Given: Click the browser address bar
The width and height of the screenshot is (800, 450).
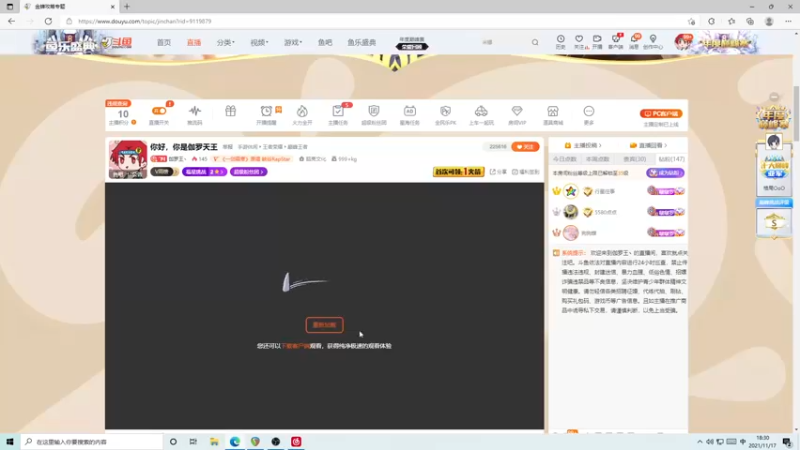Looking at the screenshot, I should (x=375, y=21).
